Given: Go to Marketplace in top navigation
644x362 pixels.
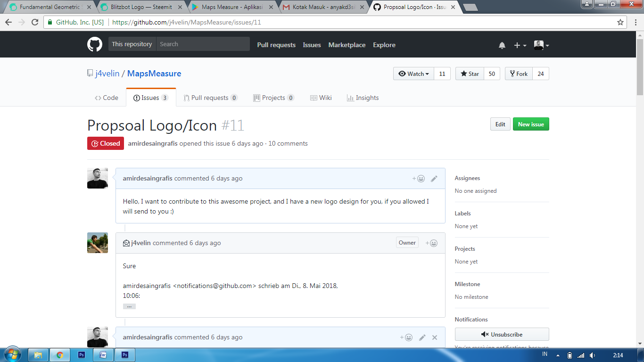Looking at the screenshot, I should 347,45.
